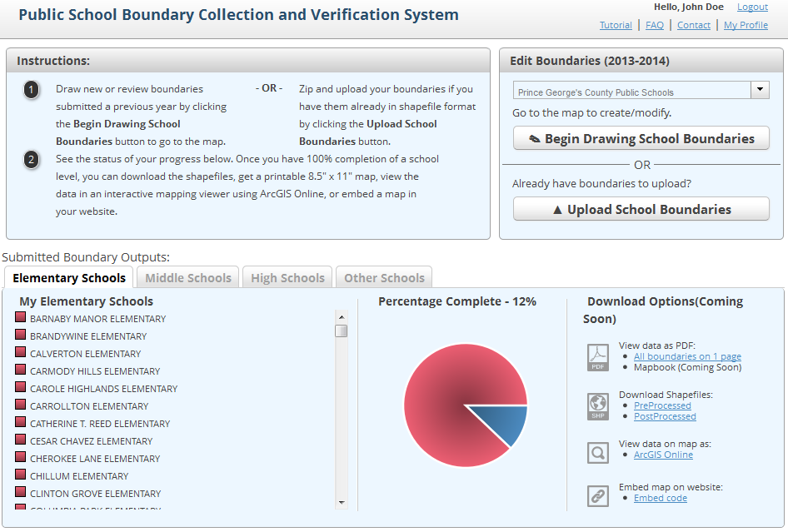The width and height of the screenshot is (788, 532).
Task: Open the Contact link
Action: pos(694,25)
